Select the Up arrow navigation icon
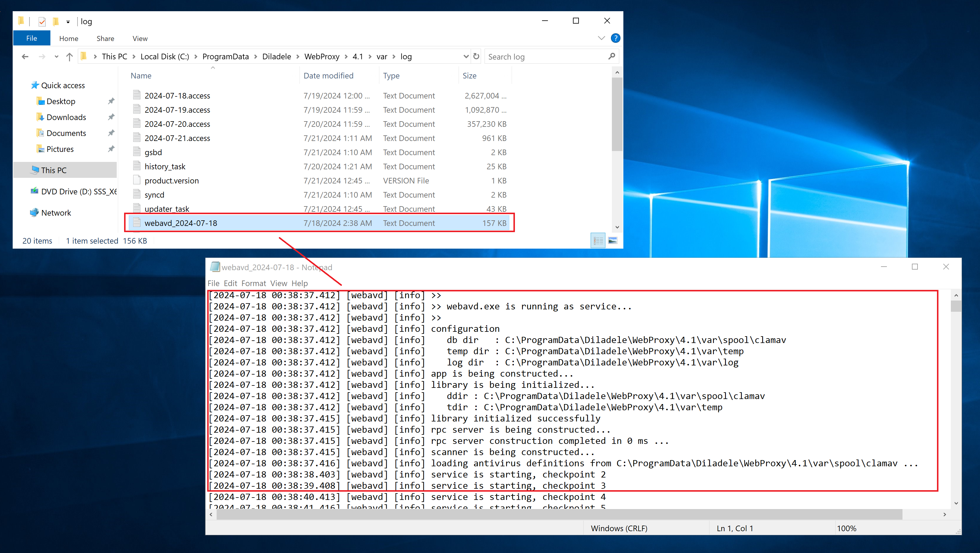Viewport: 980px width, 553px height. pyautogui.click(x=73, y=57)
